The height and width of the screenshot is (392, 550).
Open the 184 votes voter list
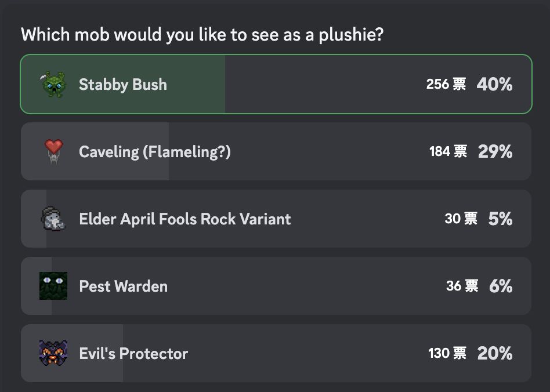click(x=448, y=151)
